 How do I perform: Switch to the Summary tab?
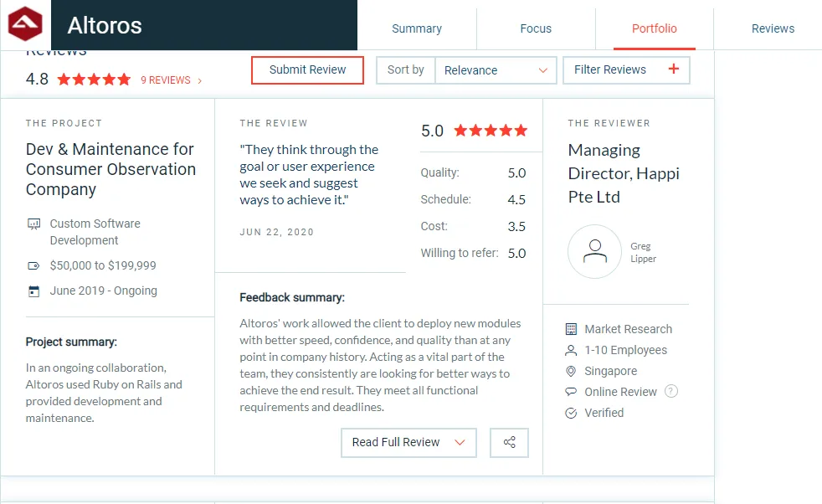click(x=417, y=28)
